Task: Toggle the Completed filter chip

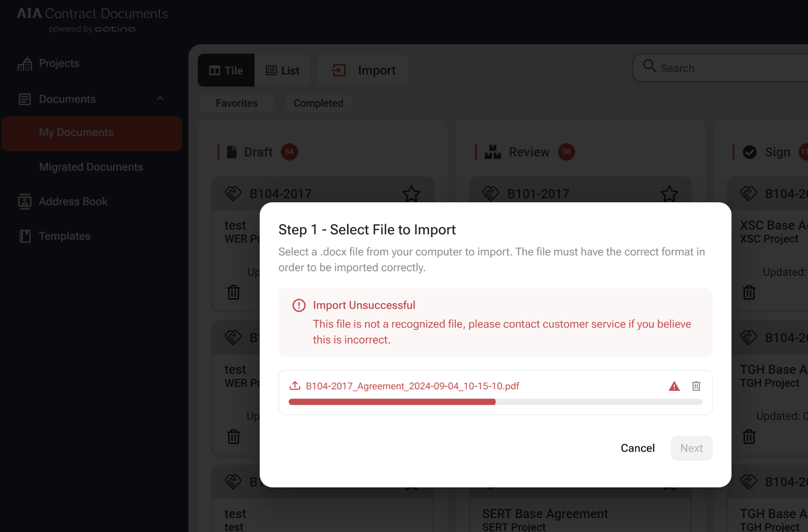Action: pyautogui.click(x=319, y=103)
